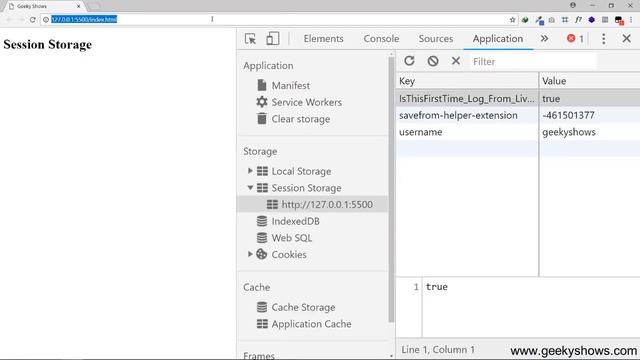Expand the Local Storage tree node

(x=250, y=171)
